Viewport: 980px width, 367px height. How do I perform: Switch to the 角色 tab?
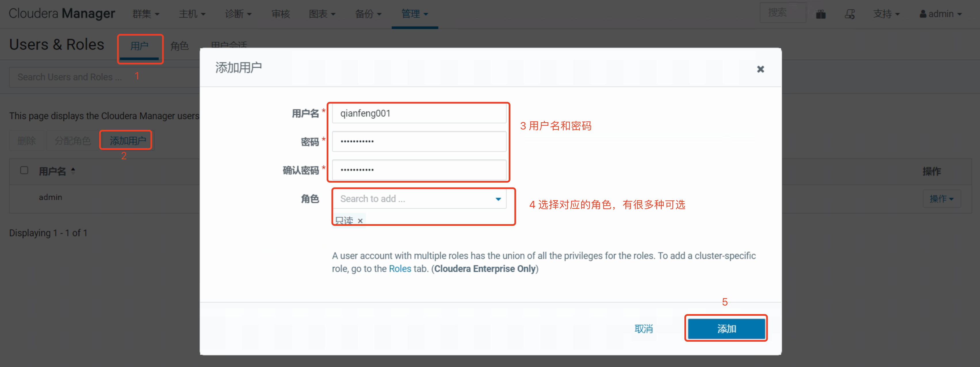[x=179, y=46]
